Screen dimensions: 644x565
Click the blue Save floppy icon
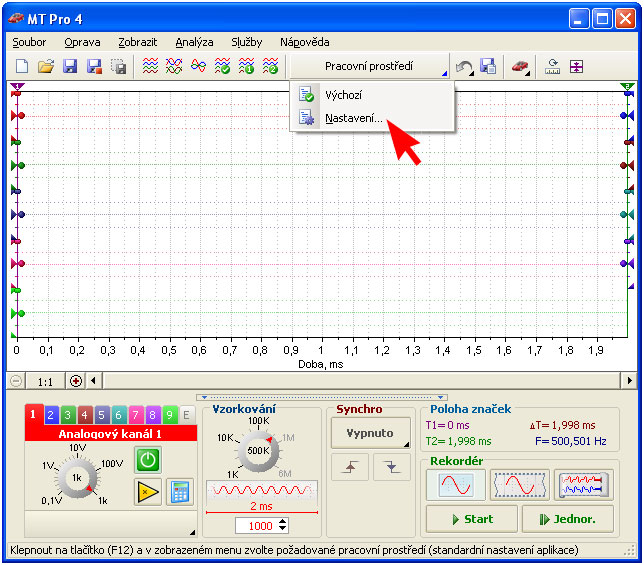[x=70, y=67]
